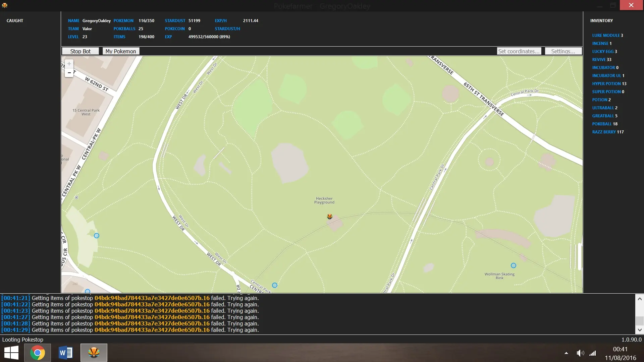Screen dimensions: 644x362
Task: Zoom in the map with plus button
Action: (x=69, y=64)
